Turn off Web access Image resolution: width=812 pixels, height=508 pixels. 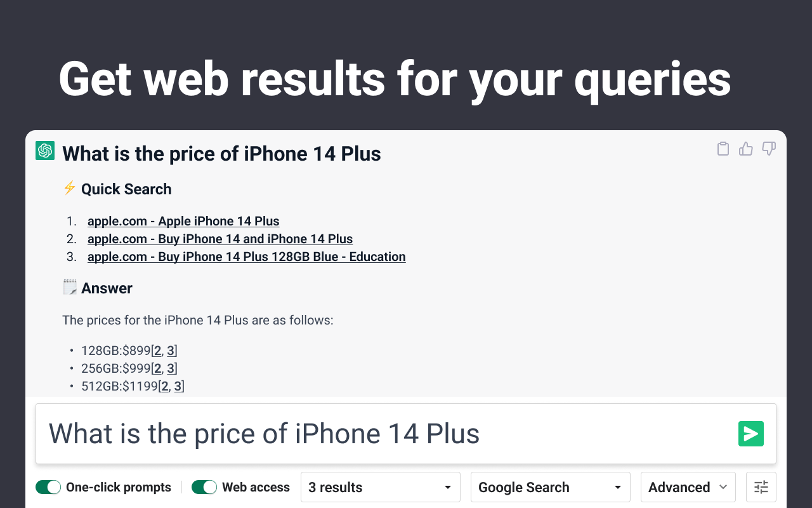(204, 487)
